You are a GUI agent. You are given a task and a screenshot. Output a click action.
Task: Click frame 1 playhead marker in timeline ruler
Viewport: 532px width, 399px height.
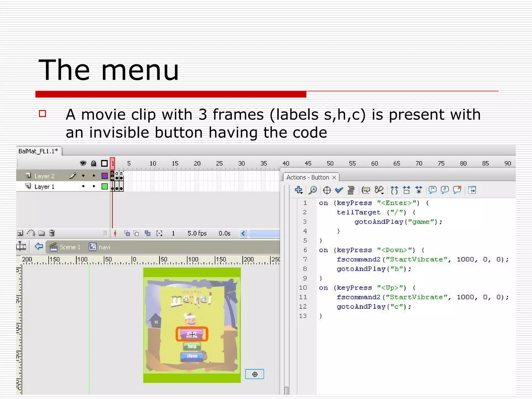tap(112, 163)
